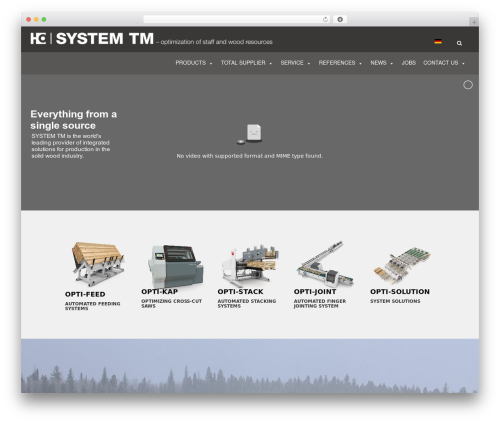Image resolution: width=500 pixels, height=423 pixels.
Task: Open the References menu
Action: pyautogui.click(x=337, y=63)
